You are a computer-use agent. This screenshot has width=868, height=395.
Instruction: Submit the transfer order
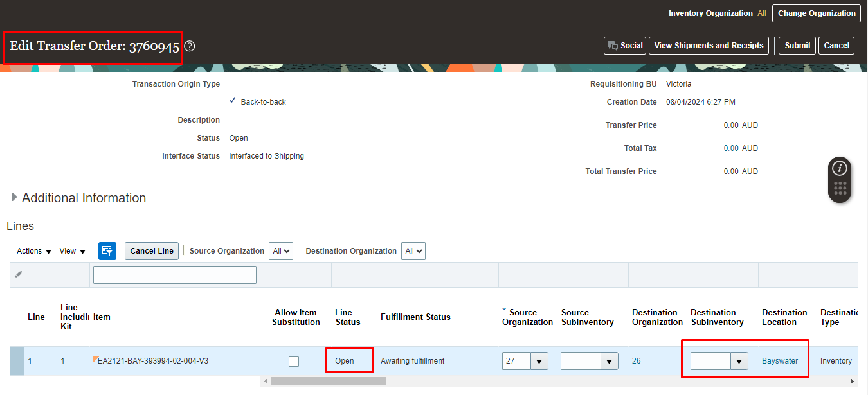(x=797, y=46)
